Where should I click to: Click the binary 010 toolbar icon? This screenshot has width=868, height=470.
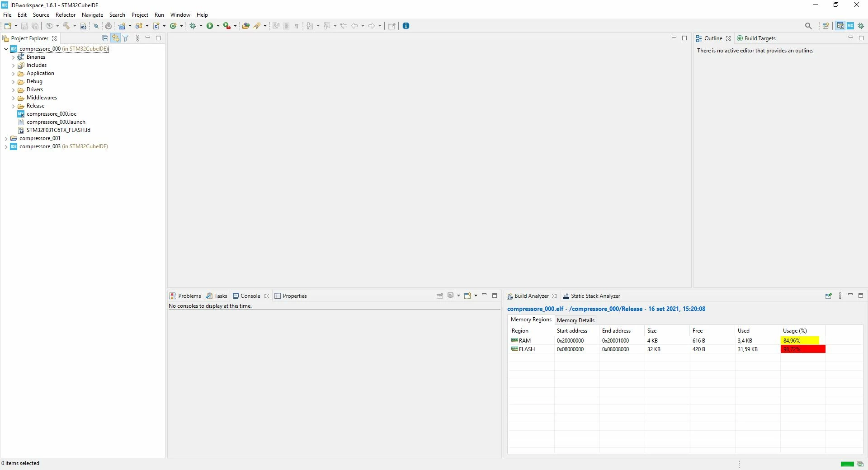(x=83, y=26)
